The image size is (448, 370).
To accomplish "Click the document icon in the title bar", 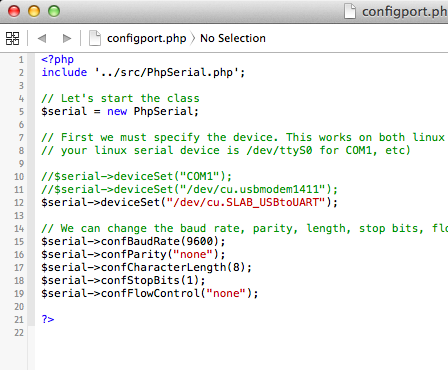I will click(x=350, y=11).
